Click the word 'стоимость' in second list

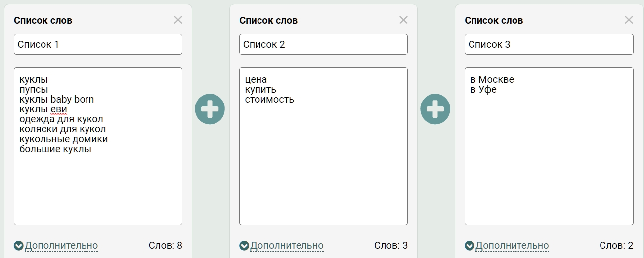click(269, 99)
